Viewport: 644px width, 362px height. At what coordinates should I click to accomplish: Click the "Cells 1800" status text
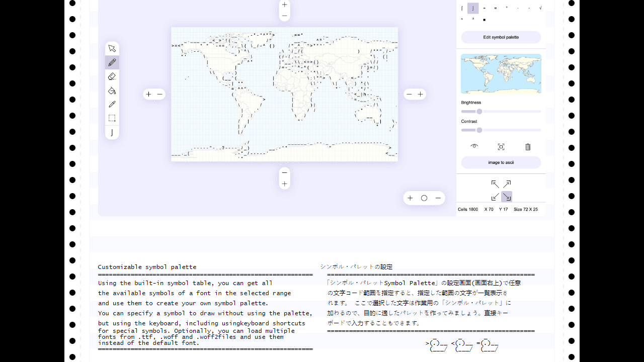click(468, 209)
